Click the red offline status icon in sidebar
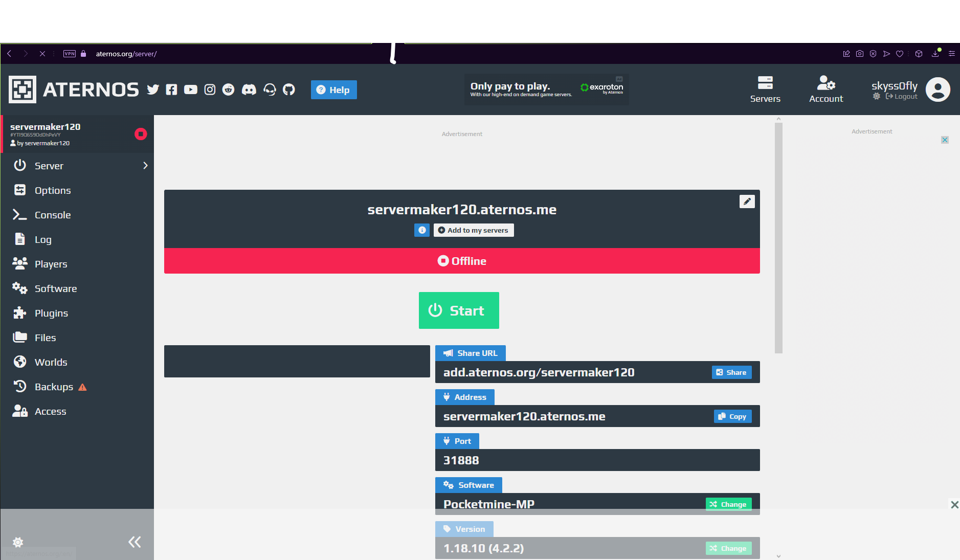The image size is (960, 560). [141, 134]
